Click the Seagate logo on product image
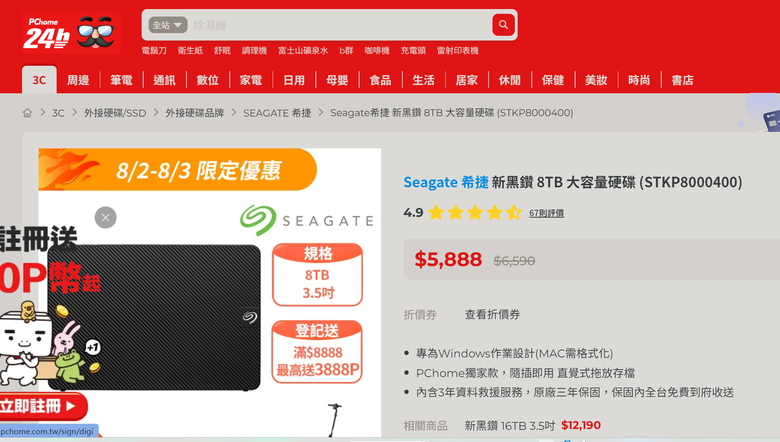The width and height of the screenshot is (780, 442). (306, 220)
